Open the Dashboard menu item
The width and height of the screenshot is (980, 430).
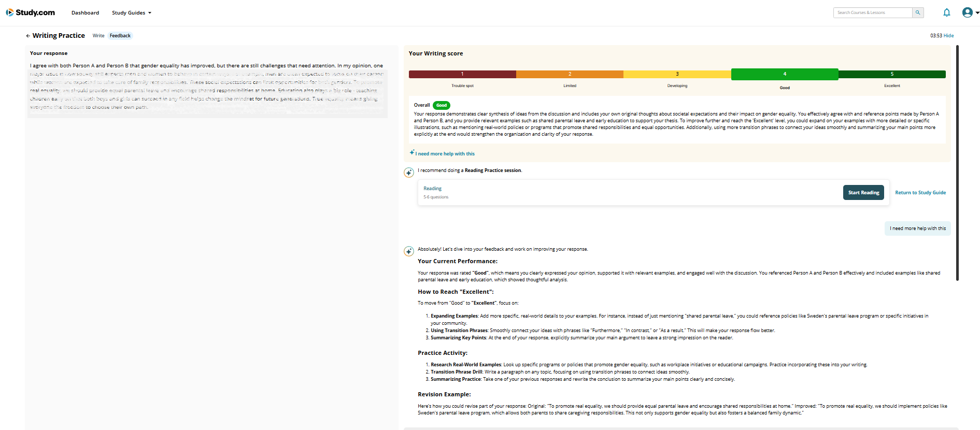[x=85, y=13]
